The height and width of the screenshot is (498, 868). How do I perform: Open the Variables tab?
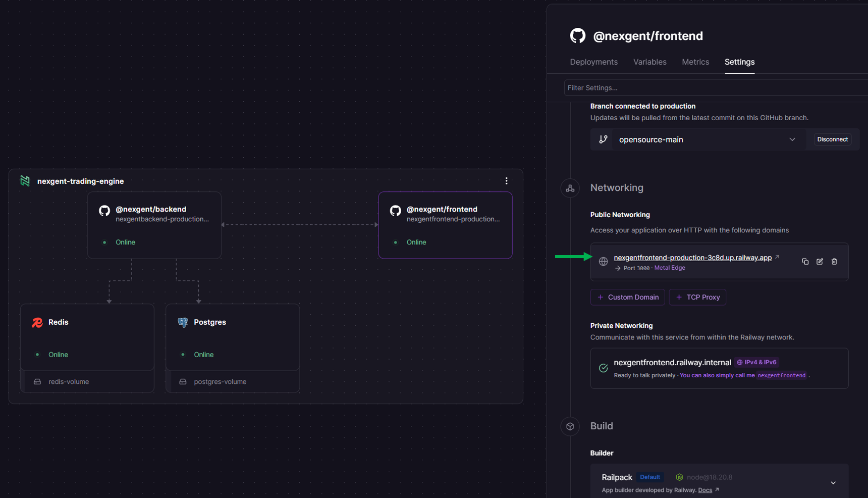pyautogui.click(x=649, y=62)
